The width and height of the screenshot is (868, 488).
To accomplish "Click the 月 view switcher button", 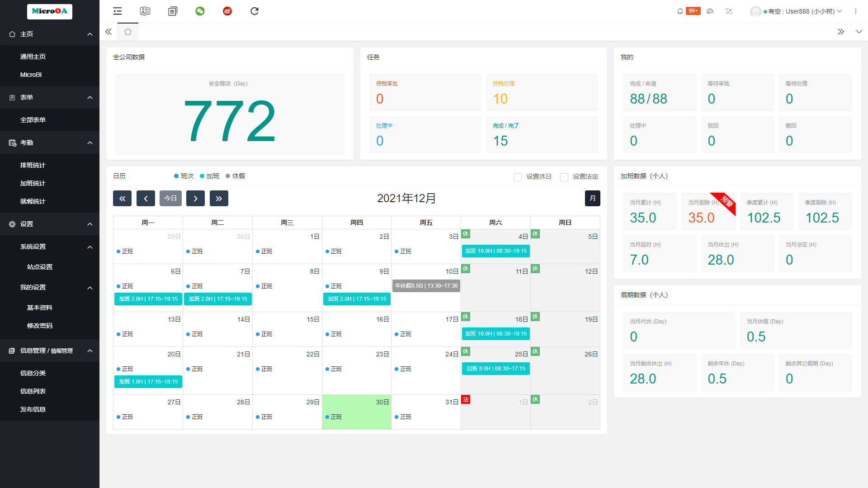I will point(592,198).
